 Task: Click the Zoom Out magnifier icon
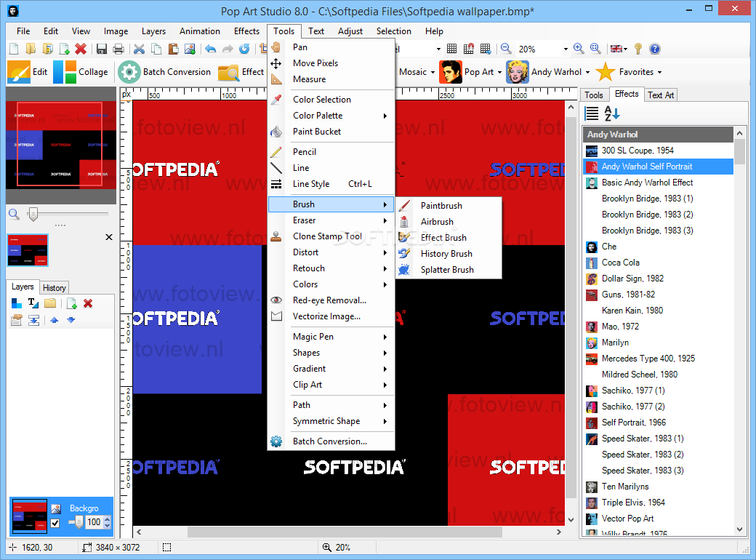click(x=506, y=49)
